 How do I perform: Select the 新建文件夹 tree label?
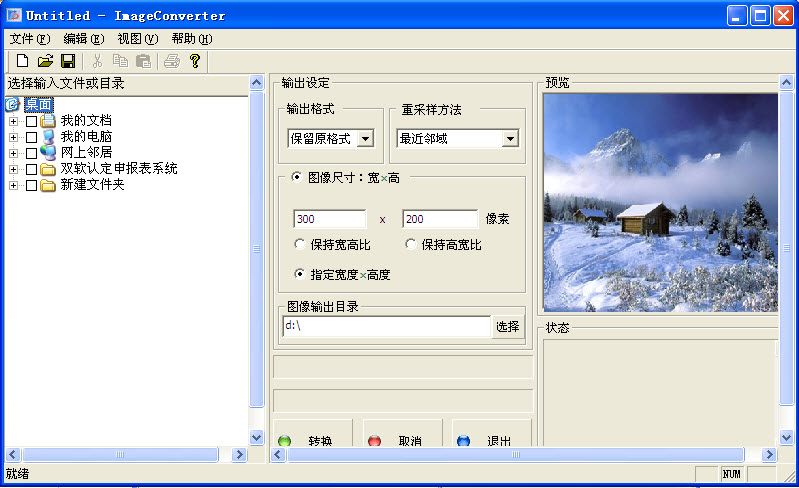click(x=92, y=184)
